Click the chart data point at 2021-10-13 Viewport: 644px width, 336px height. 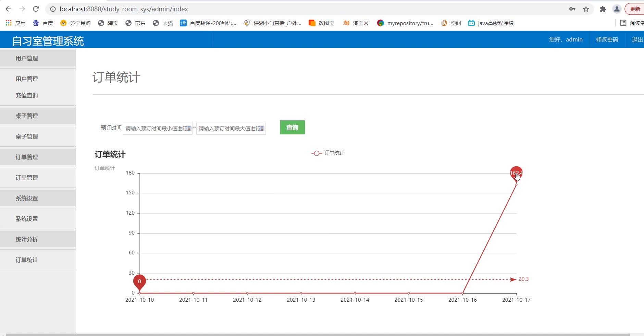(301, 293)
